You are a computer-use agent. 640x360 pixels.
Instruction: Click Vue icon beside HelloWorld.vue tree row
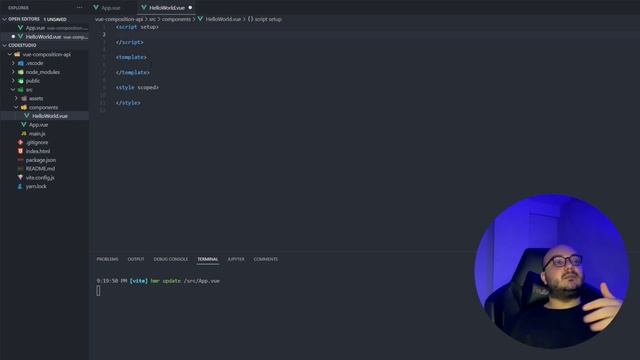[27, 116]
